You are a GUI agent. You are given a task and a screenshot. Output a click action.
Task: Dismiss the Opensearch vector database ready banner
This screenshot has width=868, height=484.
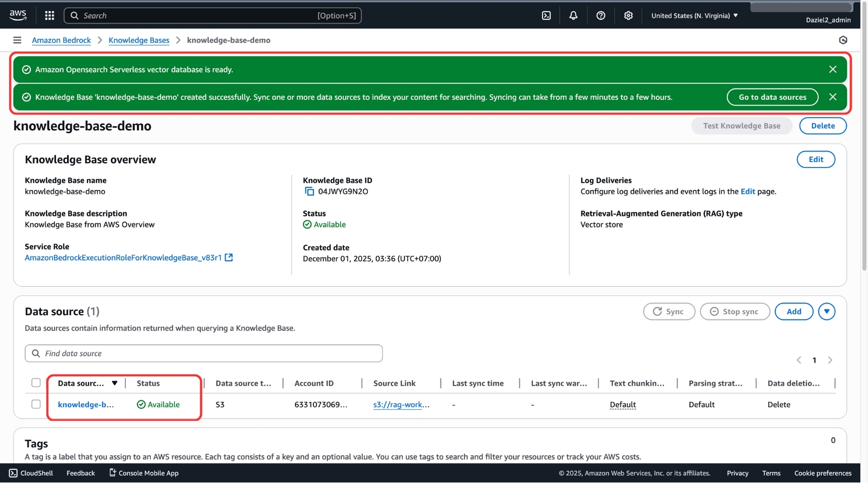833,69
